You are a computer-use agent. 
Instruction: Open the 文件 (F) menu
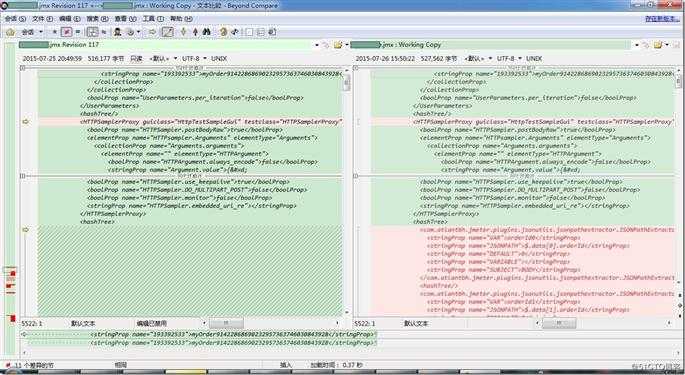click(43, 19)
